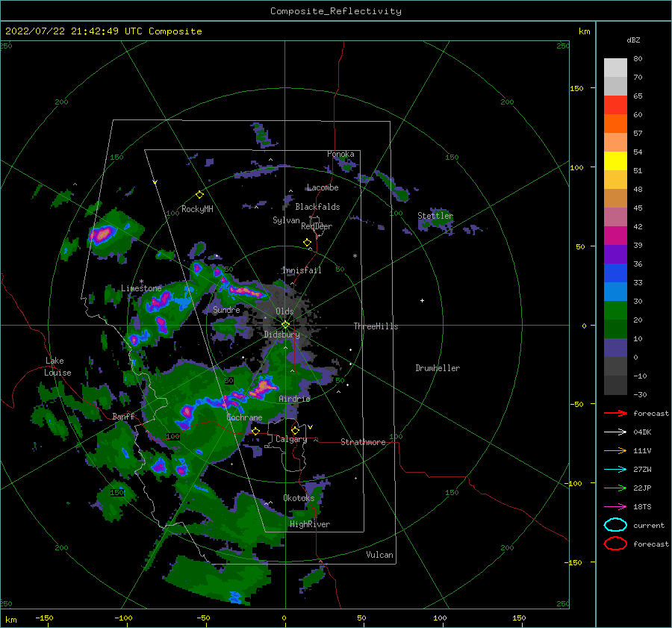This screenshot has width=672, height=628.
Task: Click the RedDeer city label
Action: (x=317, y=226)
